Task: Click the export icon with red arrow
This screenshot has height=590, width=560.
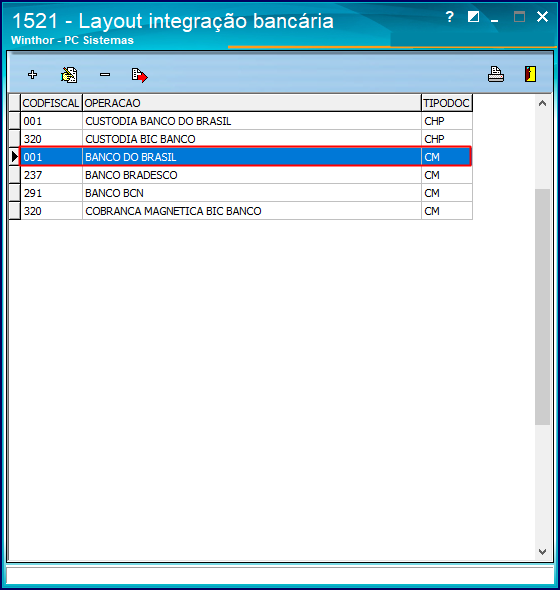Action: pyautogui.click(x=140, y=75)
